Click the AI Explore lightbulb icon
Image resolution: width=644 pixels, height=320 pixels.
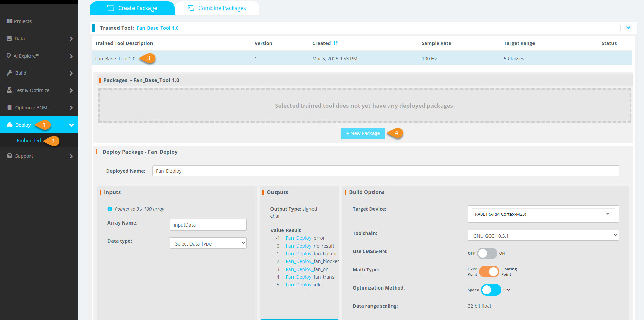pyautogui.click(x=9, y=56)
